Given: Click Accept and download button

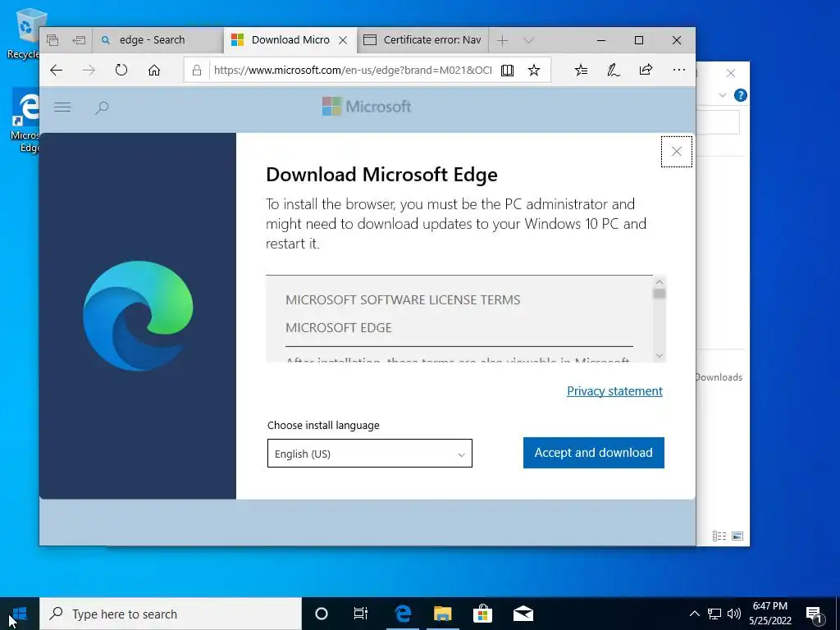Looking at the screenshot, I should [x=594, y=453].
